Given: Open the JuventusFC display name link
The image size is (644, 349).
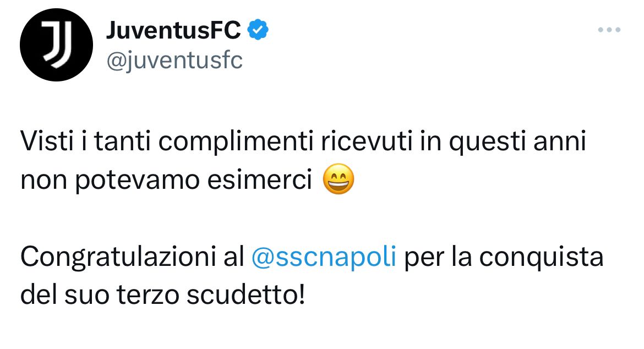Looking at the screenshot, I should click(173, 30).
